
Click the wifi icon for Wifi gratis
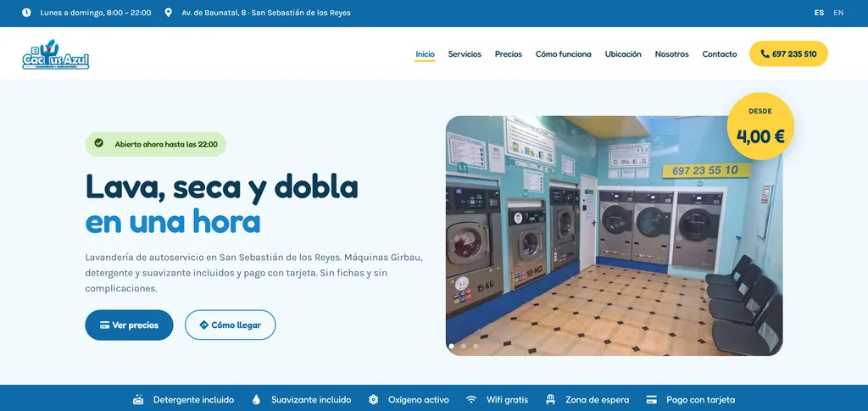[x=471, y=399]
